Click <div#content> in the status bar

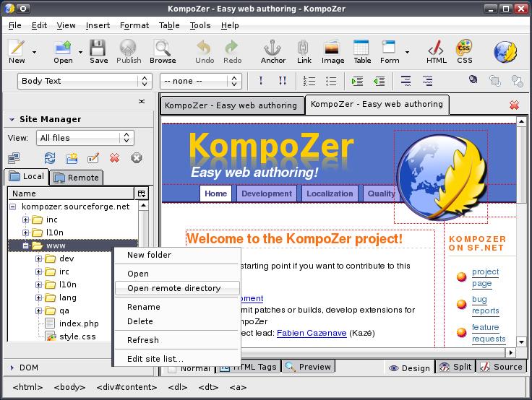(126, 387)
